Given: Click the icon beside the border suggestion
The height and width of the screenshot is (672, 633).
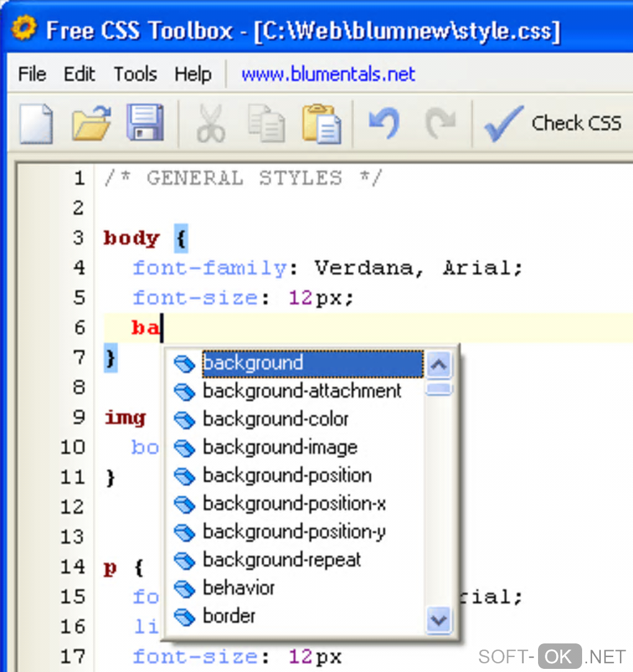Looking at the screenshot, I should [184, 617].
